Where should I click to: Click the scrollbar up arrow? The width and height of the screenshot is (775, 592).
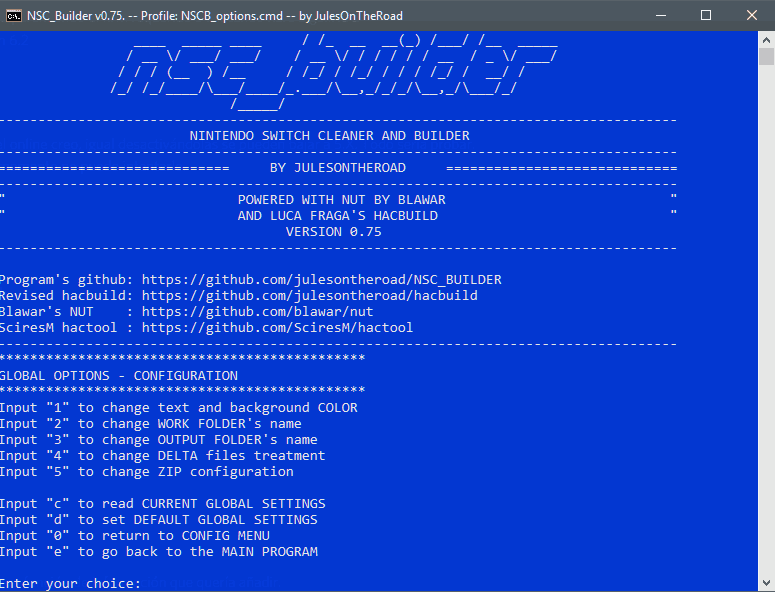(x=766, y=40)
